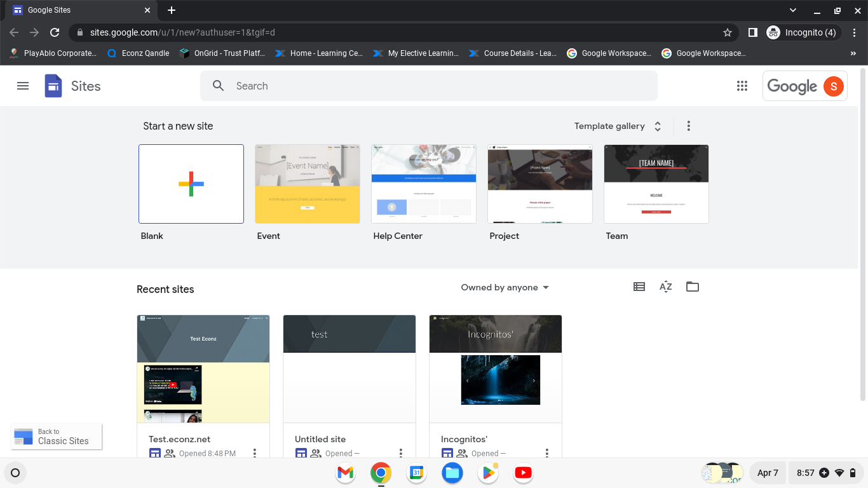Screen dimensions: 868x488
Task: Choose the Help Center template
Action: 424,184
